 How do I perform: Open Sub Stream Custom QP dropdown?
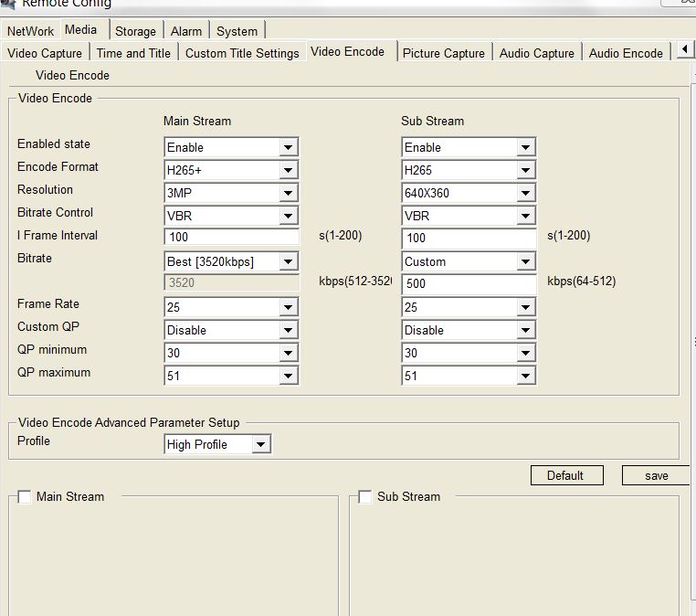[469, 330]
